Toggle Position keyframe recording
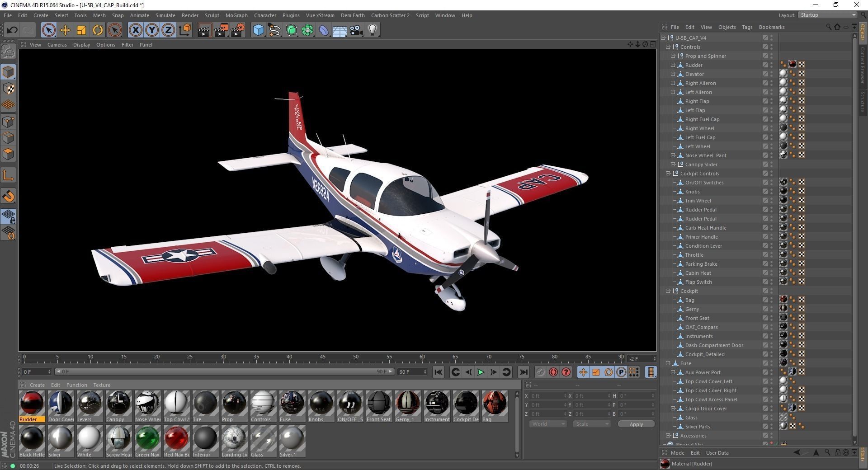The image size is (868, 470). coord(583,372)
